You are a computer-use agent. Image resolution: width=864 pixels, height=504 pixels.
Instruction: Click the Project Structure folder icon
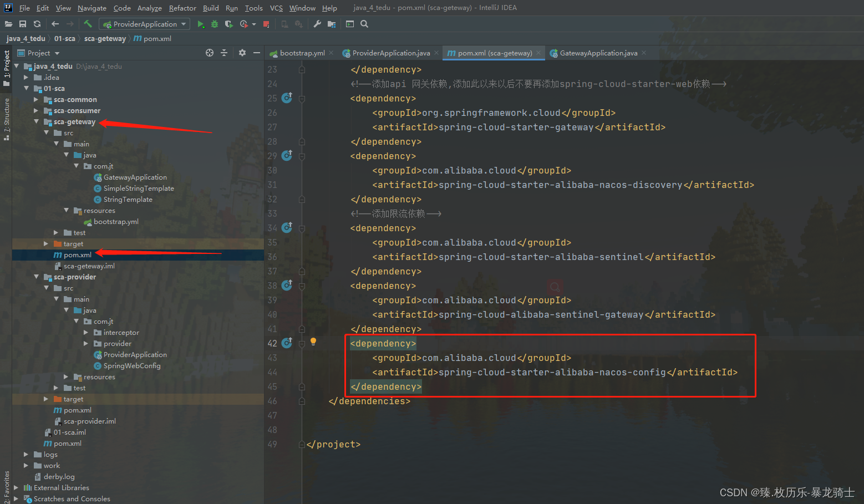click(x=332, y=24)
